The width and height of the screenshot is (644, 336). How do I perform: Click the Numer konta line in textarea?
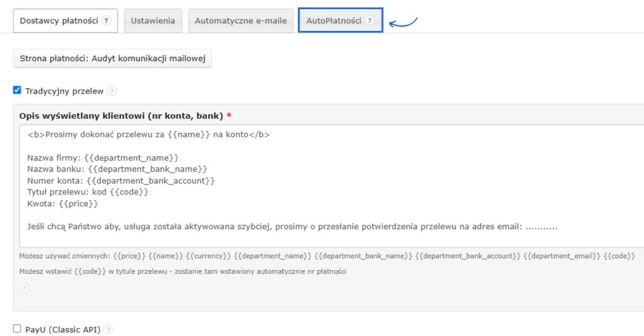[x=121, y=181]
